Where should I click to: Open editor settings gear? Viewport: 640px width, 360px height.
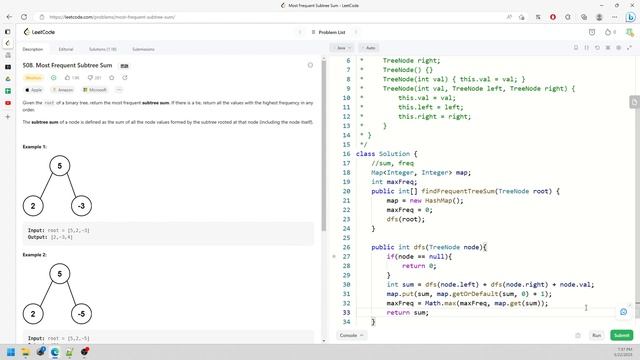[618, 48]
